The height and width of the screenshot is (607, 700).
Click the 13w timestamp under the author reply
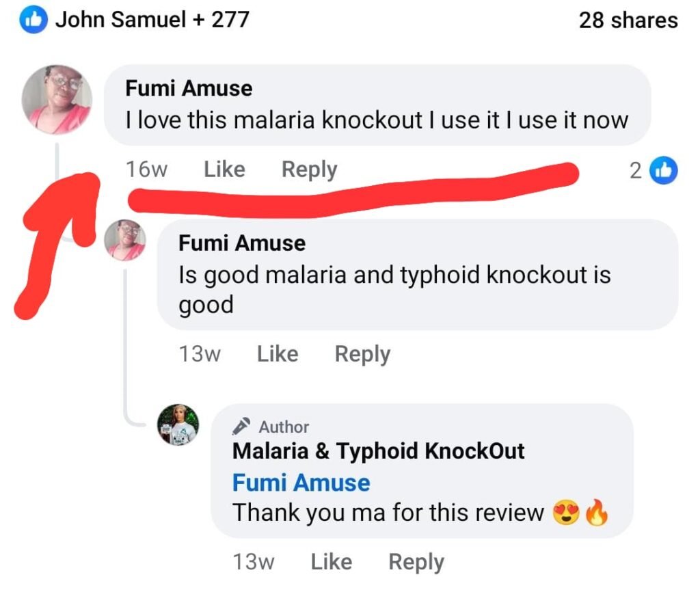(x=254, y=562)
